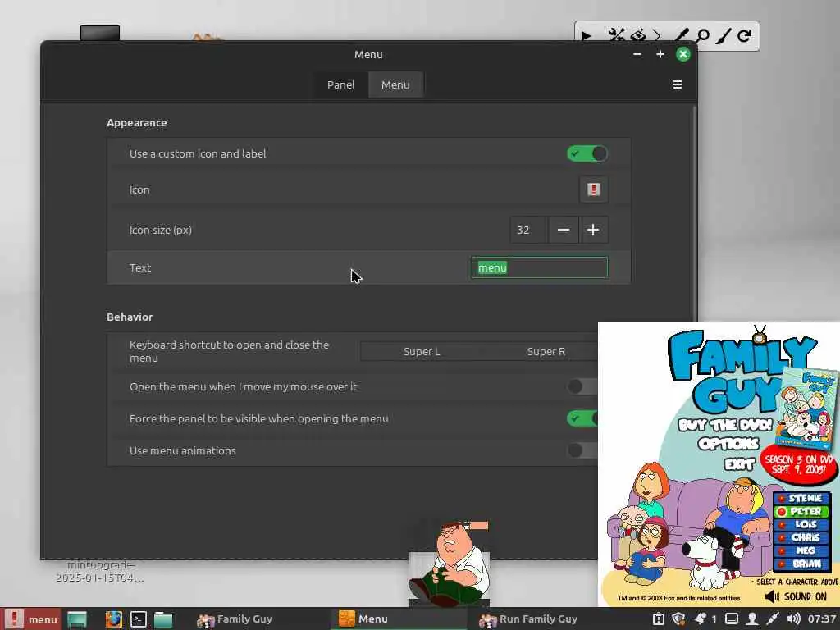The height and width of the screenshot is (630, 840).
Task: Select STEWIE character in Family Guy
Action: coord(801,498)
